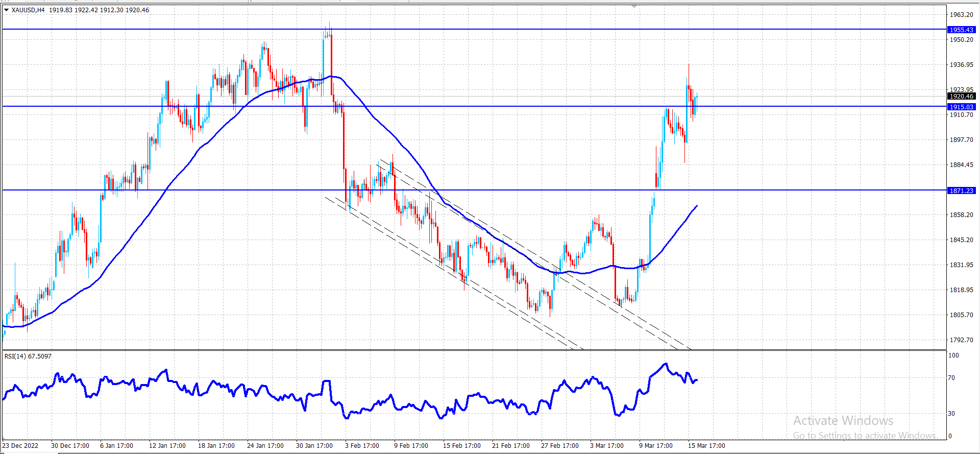Click the current price label 1920.46

[x=962, y=96]
